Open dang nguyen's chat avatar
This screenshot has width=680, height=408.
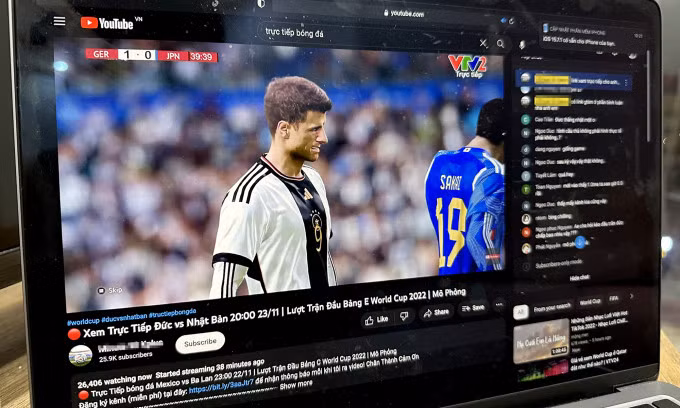[x=526, y=149]
